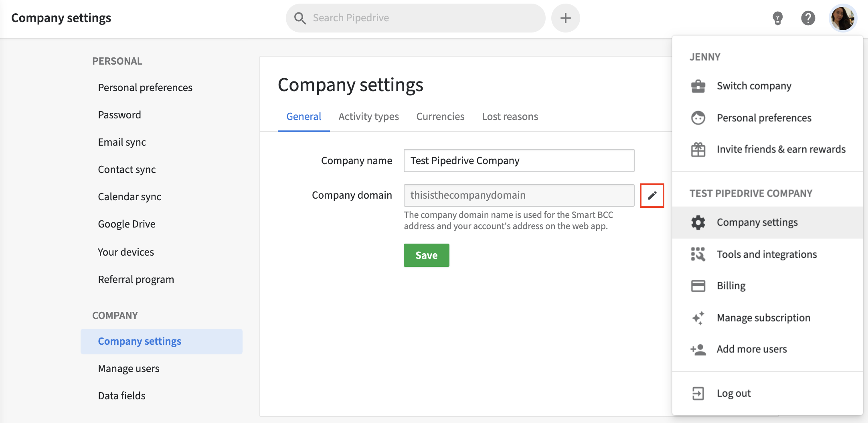Select Tools and integrations menu item
The height and width of the screenshot is (423, 868).
[766, 254]
